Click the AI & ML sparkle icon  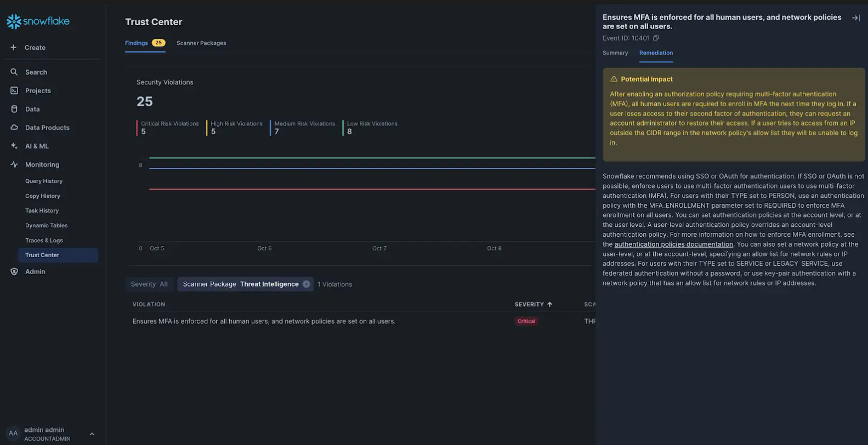[x=14, y=146]
